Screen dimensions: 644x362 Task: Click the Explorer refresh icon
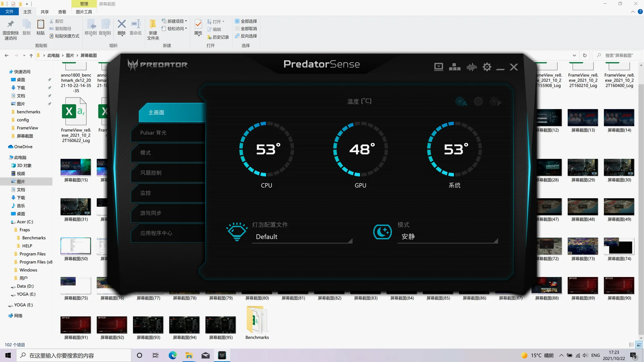[585, 55]
